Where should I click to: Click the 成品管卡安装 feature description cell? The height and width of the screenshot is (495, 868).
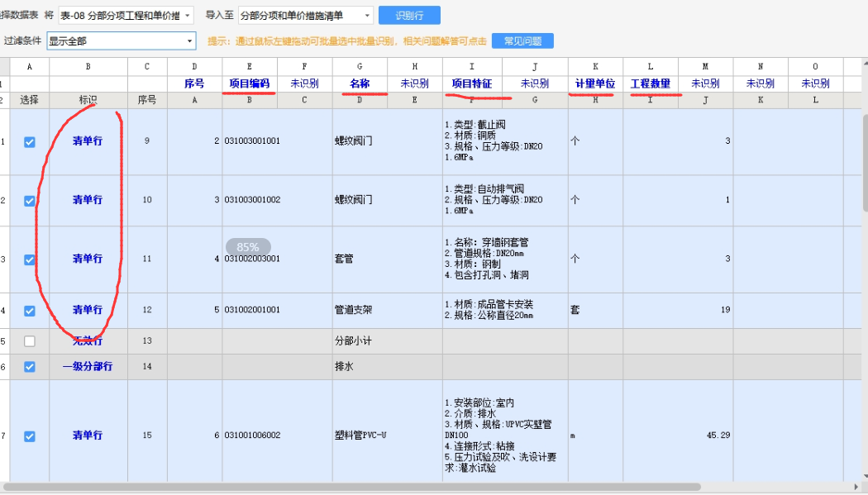(x=505, y=310)
